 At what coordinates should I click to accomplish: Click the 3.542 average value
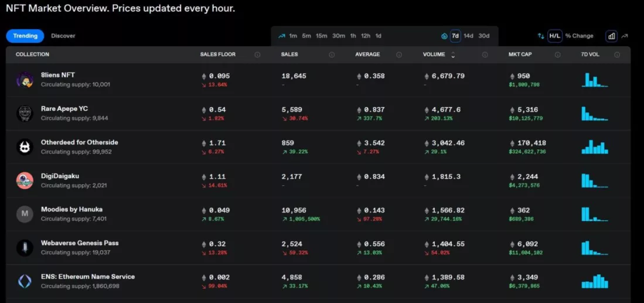[374, 143]
